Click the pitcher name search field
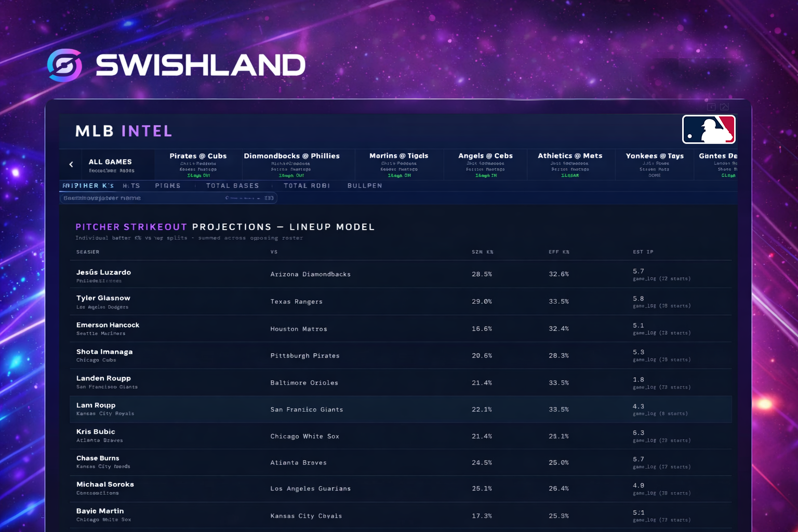798x532 pixels. coord(168,197)
